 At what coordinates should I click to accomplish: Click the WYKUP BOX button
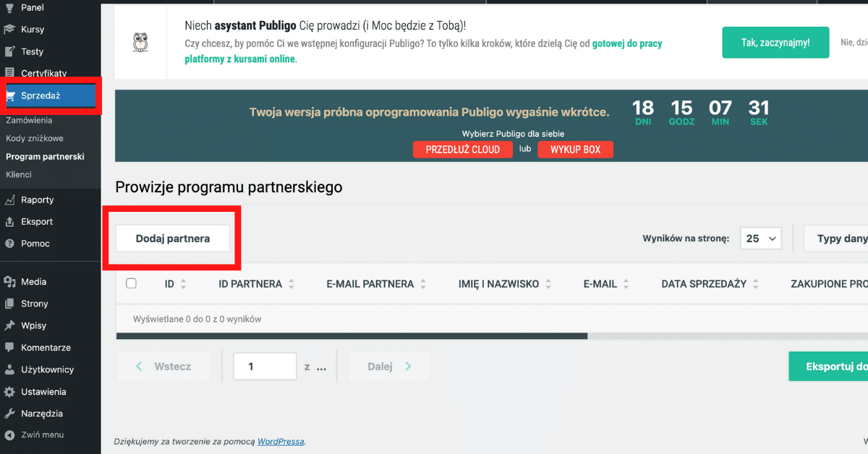coord(576,150)
